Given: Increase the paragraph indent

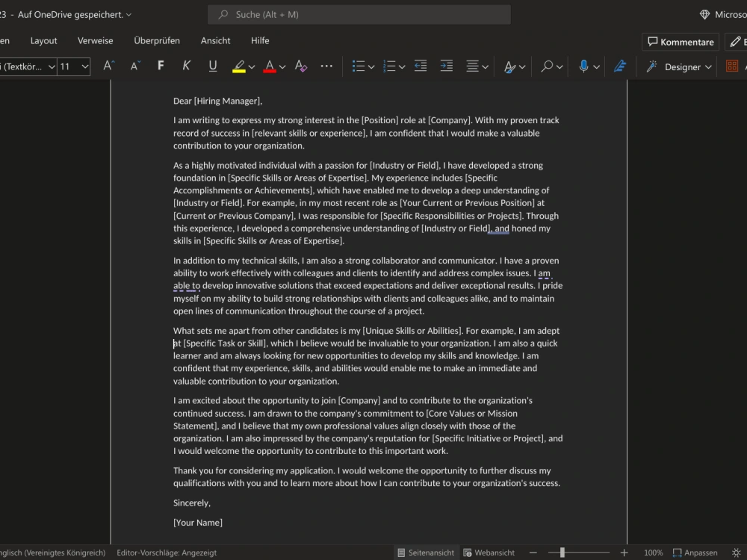Looking at the screenshot, I should coord(446,66).
